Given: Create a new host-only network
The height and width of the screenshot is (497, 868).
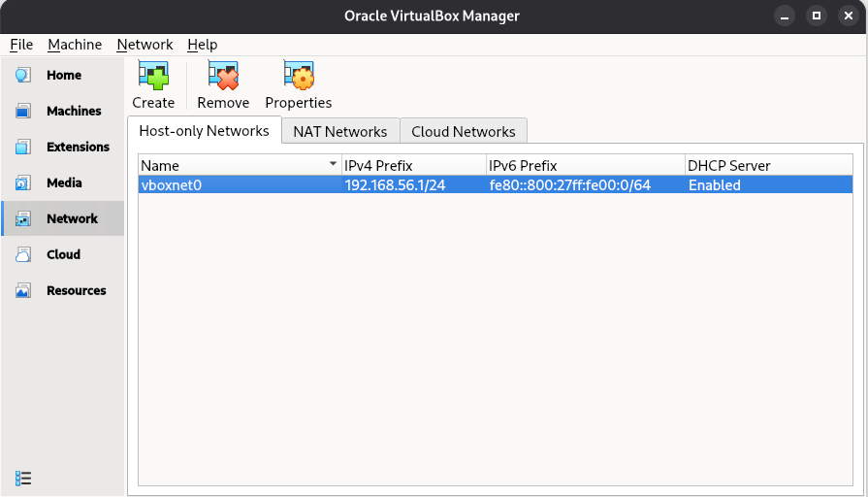Looking at the screenshot, I should coord(153,85).
